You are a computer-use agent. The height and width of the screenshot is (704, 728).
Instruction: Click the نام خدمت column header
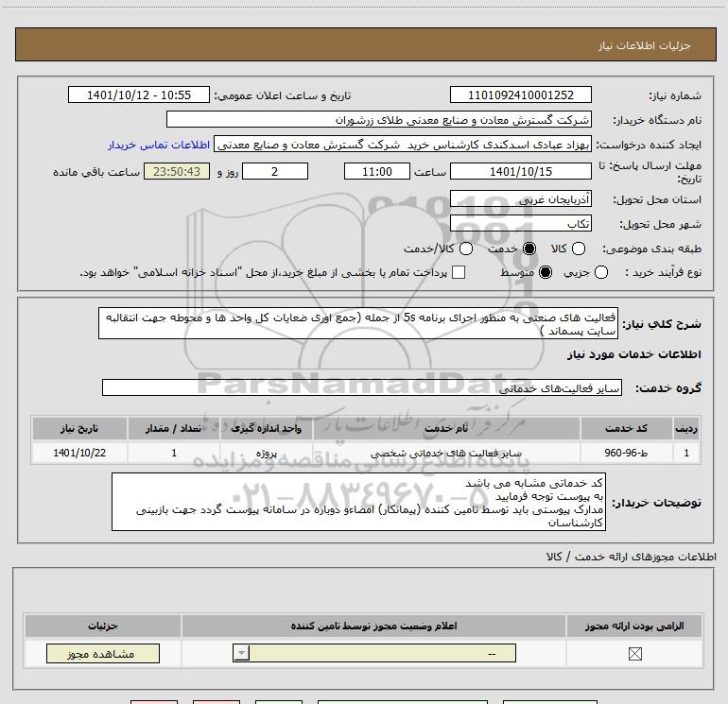pos(446,428)
